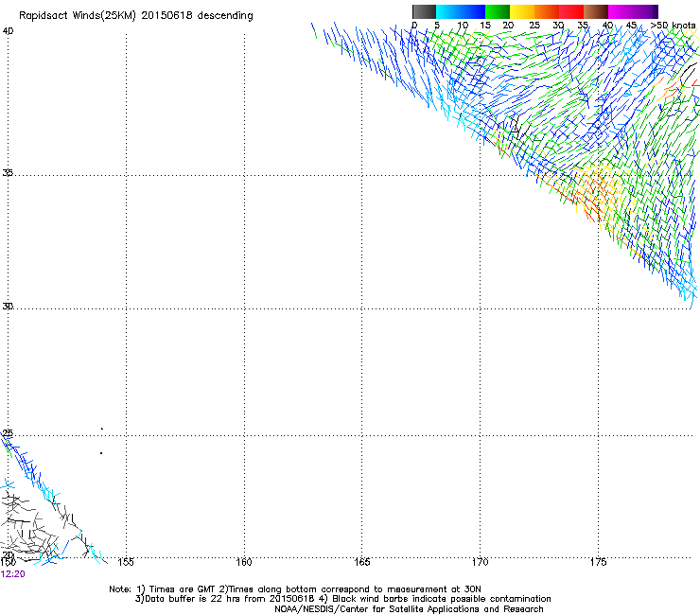
Task: Click the '>50 knots' legend label
Action: (673, 25)
